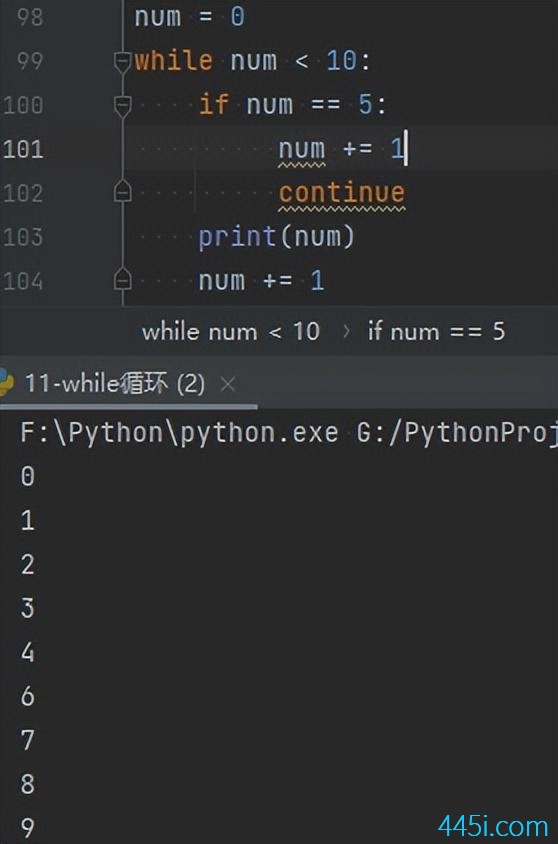Click the breadcrumb separator chevron
558x844 pixels.
click(x=347, y=332)
